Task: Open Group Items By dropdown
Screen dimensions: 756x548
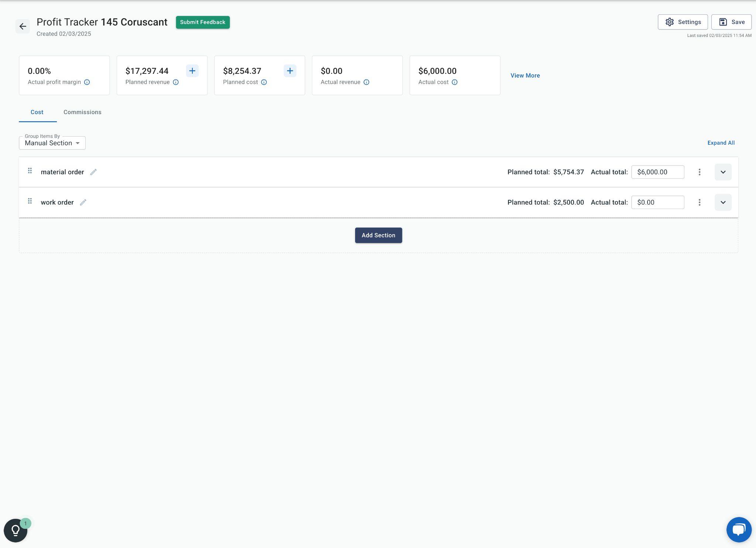Action: coord(52,143)
